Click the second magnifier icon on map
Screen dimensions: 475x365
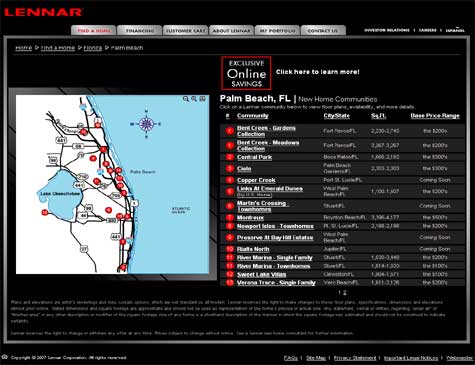point(194,99)
